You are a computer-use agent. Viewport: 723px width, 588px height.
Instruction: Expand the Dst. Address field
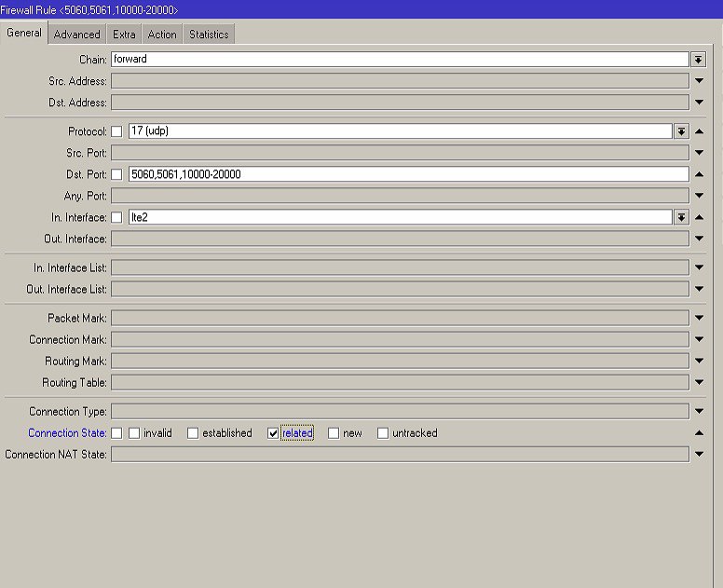pyautogui.click(x=699, y=102)
